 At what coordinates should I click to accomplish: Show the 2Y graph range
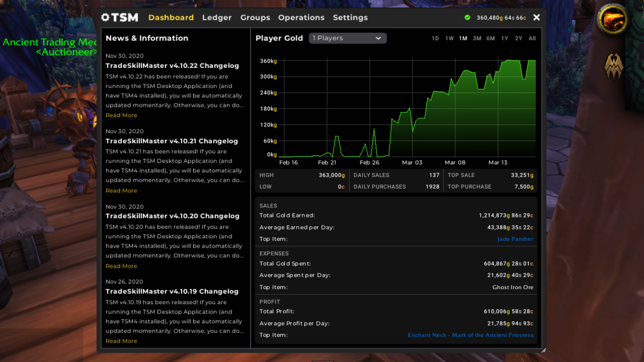(519, 38)
